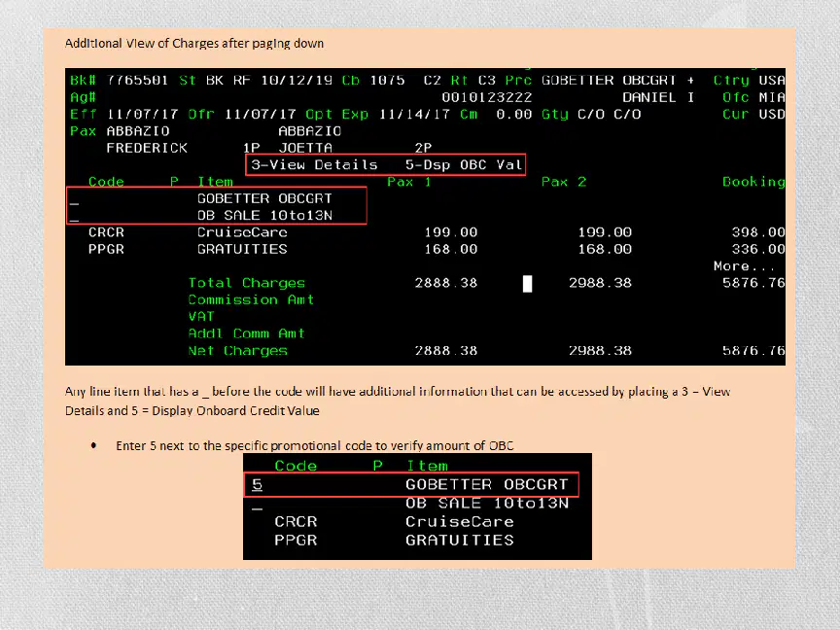The image size is (840, 630).
Task: Click the date 10/12/19 in the header
Action: tap(297, 81)
